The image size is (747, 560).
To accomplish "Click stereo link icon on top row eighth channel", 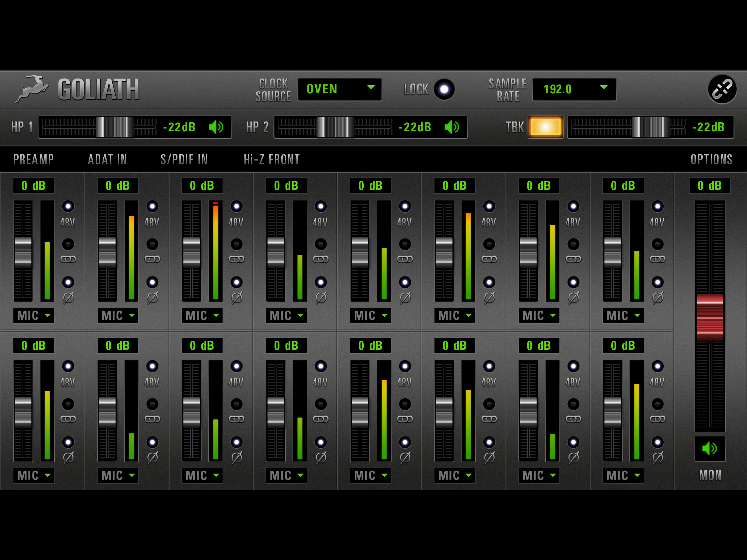I will pyautogui.click(x=658, y=259).
